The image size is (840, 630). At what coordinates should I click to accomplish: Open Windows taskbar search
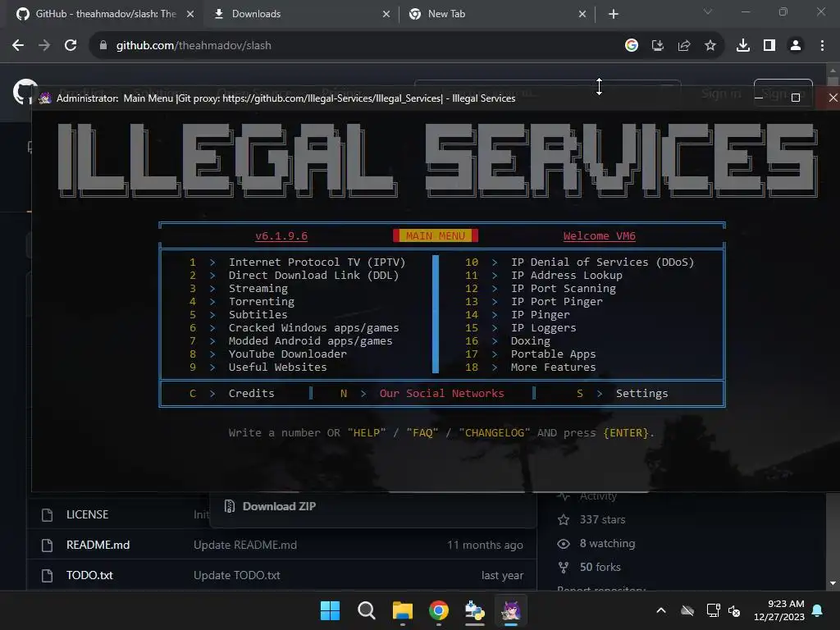click(x=367, y=610)
